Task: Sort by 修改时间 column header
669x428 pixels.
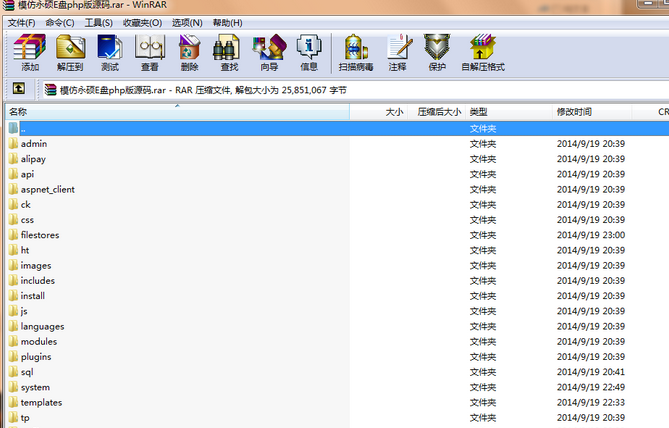Action: (592, 112)
